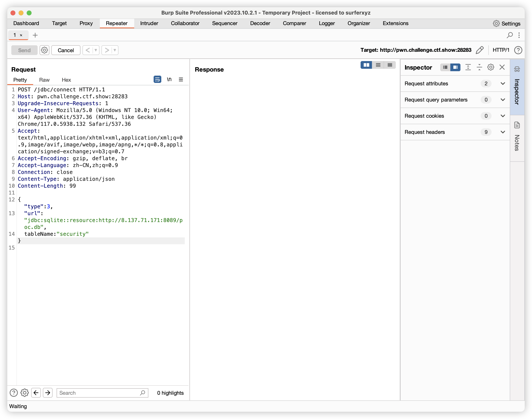
Task: Open the Sequencer tab
Action: [x=225, y=23]
